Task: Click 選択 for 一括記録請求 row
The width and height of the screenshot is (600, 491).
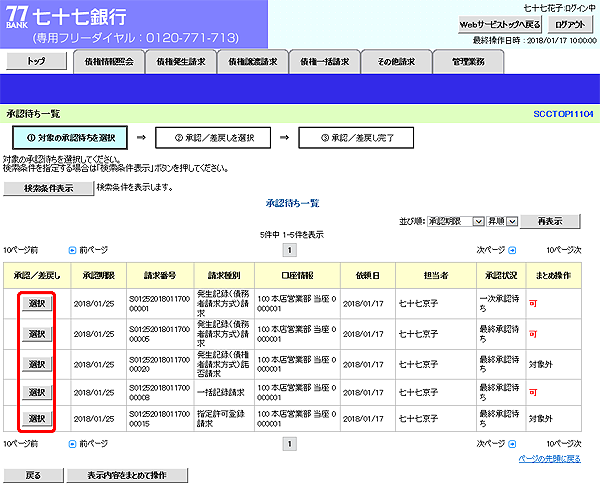Action: [x=37, y=392]
